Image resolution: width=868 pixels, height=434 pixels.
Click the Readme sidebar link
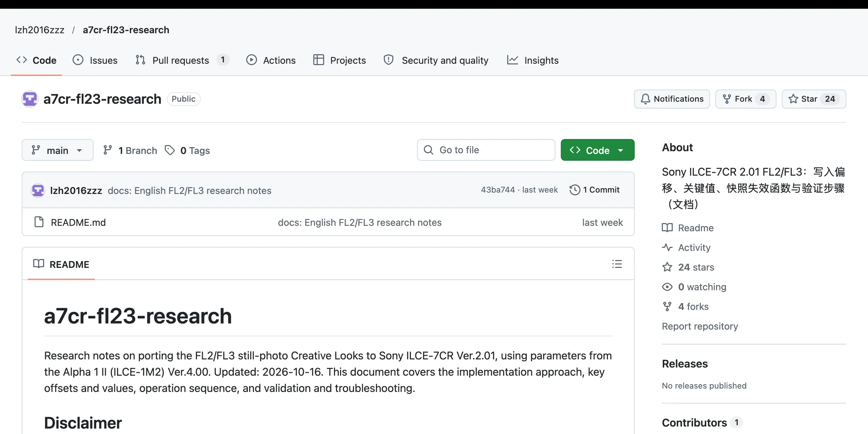click(x=688, y=228)
